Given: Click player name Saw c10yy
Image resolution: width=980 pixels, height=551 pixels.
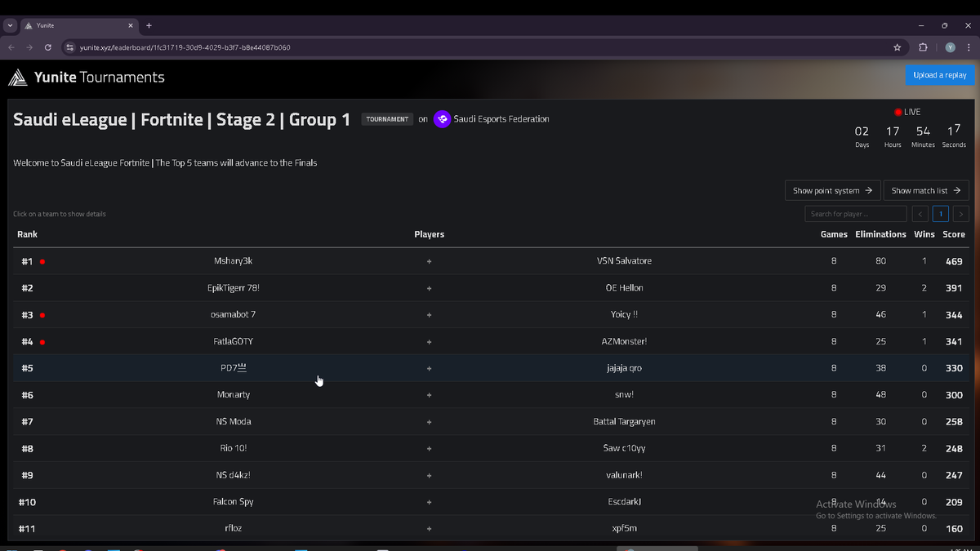Looking at the screenshot, I should coord(624,448).
